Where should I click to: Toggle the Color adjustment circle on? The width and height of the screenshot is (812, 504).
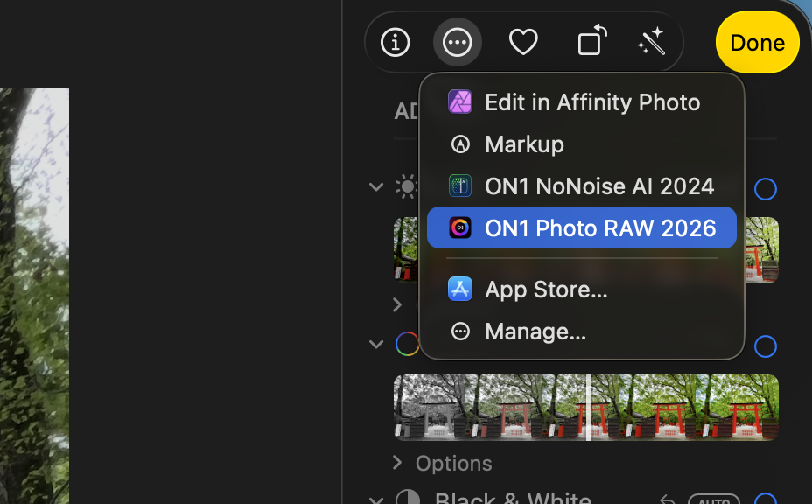pyautogui.click(x=766, y=346)
